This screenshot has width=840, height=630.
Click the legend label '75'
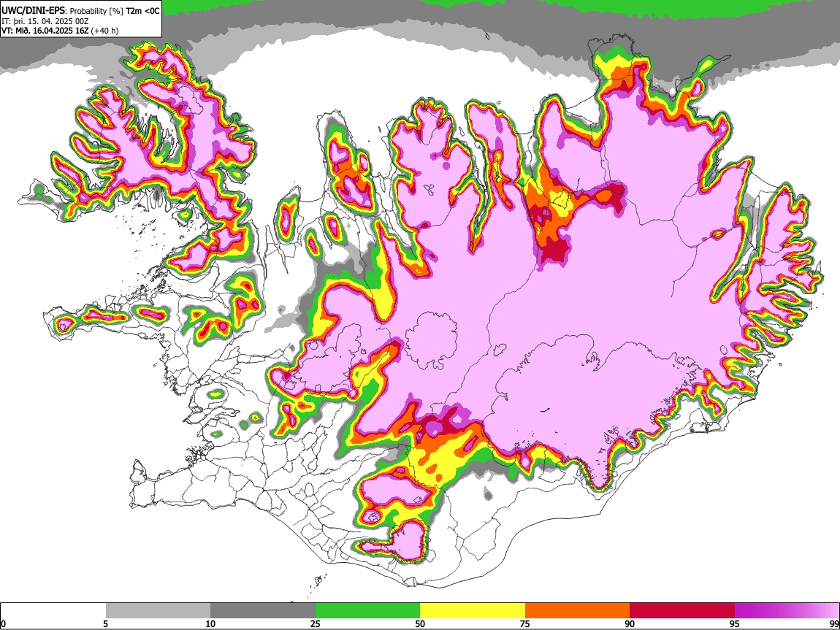[525, 623]
